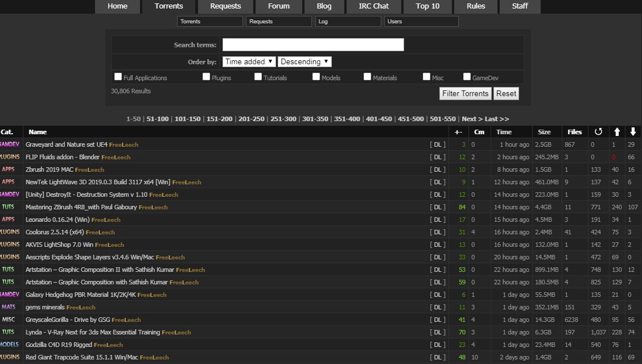This screenshot has width=642, height=364.
Task: Tick the Full Applications checkbox
Action: (x=118, y=76)
